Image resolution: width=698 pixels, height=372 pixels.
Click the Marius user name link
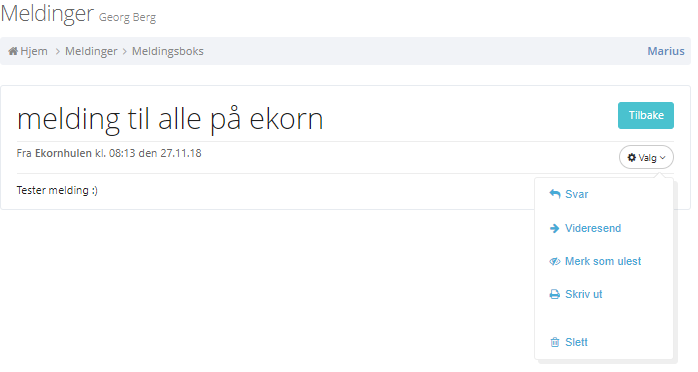(x=666, y=51)
